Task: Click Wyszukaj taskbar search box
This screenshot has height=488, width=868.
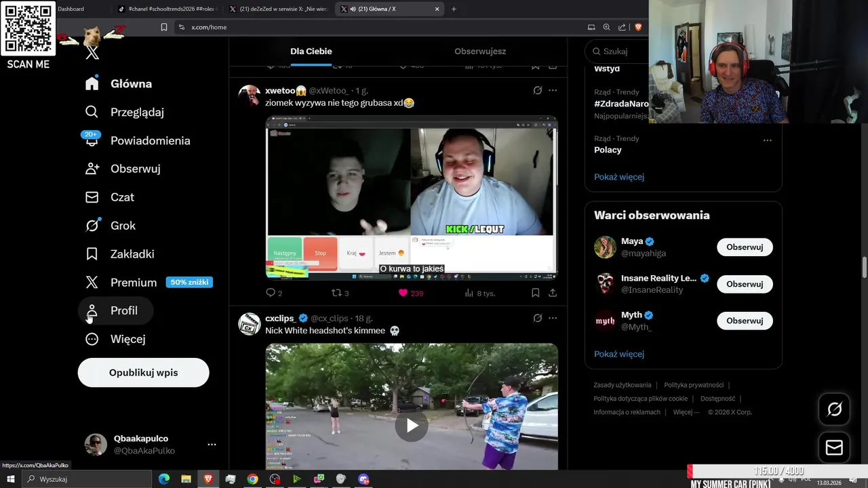Action: 86,479
